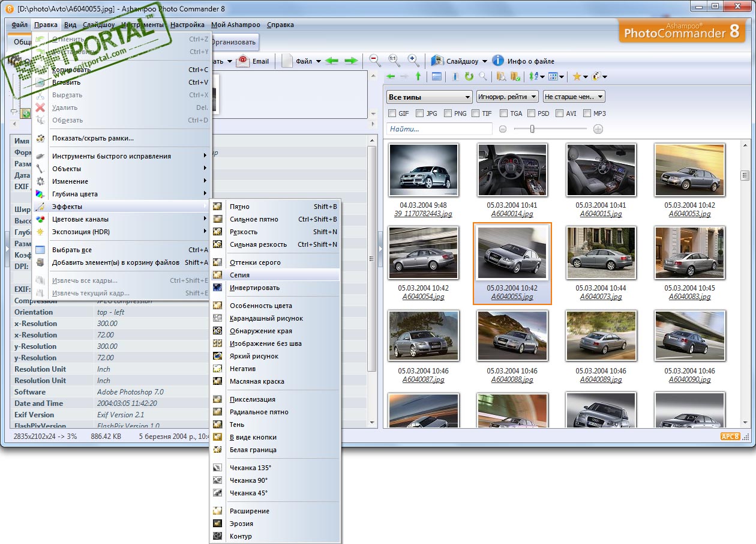756x544 pixels.
Task: Check the MP3 filter checkbox
Action: 588,113
